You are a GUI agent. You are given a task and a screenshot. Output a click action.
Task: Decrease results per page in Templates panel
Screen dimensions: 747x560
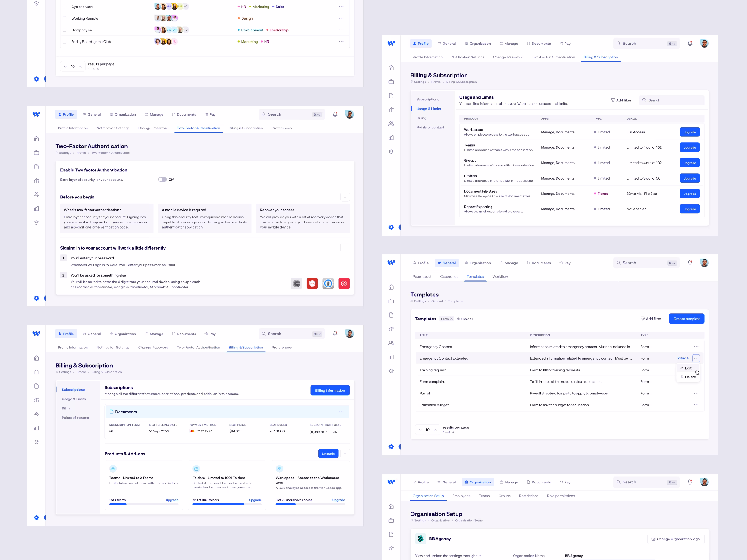tap(420, 430)
